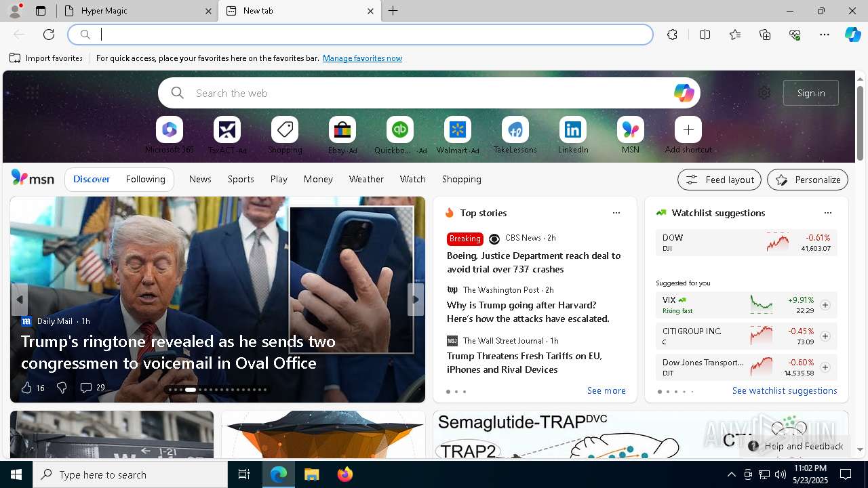The height and width of the screenshot is (488, 868).
Task: Click the page vertical scrollbar thumb
Action: coord(860,123)
